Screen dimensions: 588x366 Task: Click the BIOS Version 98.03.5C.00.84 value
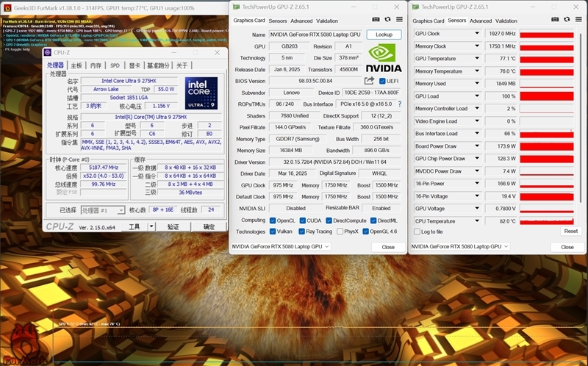coord(315,81)
